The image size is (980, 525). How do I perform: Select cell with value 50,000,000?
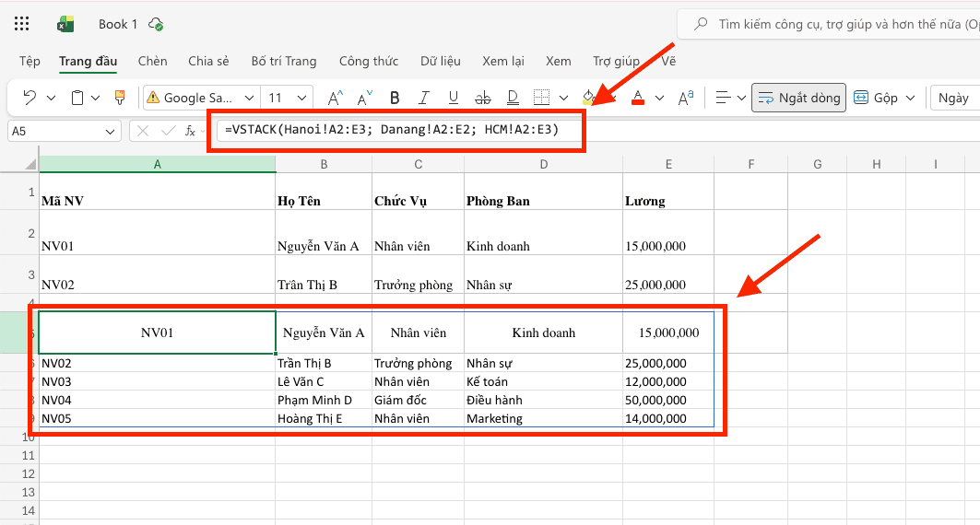point(668,400)
